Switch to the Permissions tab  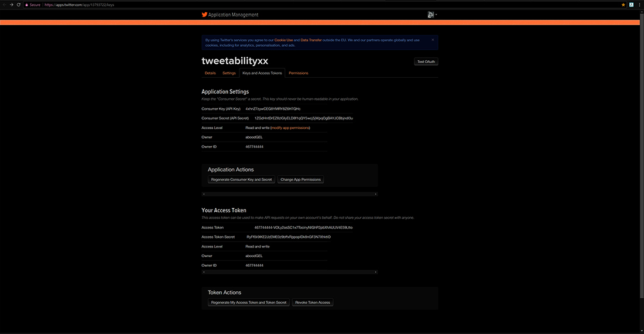(298, 73)
